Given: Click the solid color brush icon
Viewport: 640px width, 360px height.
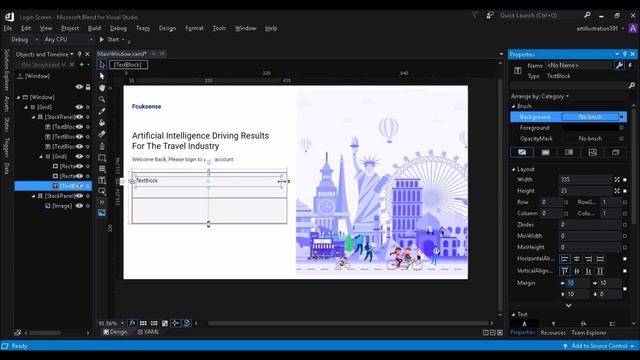Looking at the screenshot, I should click(x=545, y=152).
